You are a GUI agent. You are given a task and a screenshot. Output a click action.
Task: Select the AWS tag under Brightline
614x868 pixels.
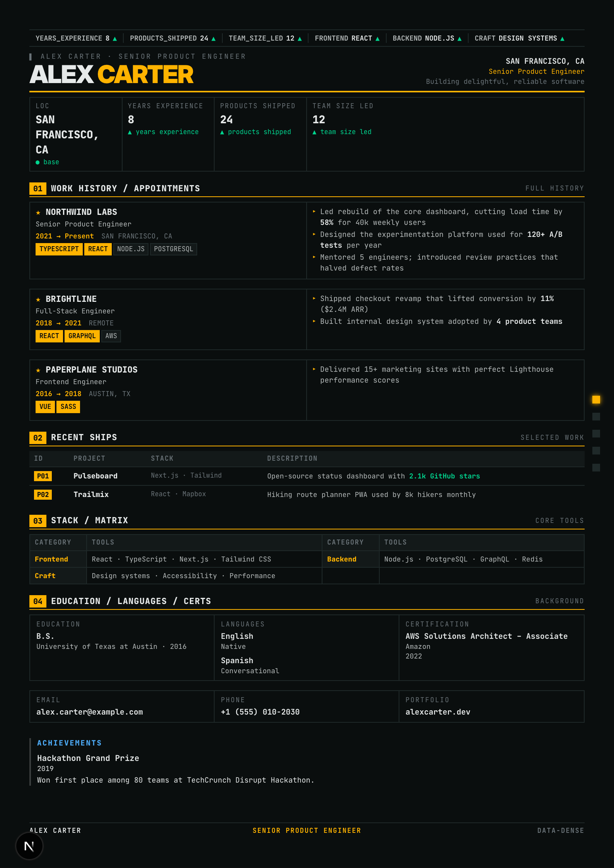click(x=111, y=336)
